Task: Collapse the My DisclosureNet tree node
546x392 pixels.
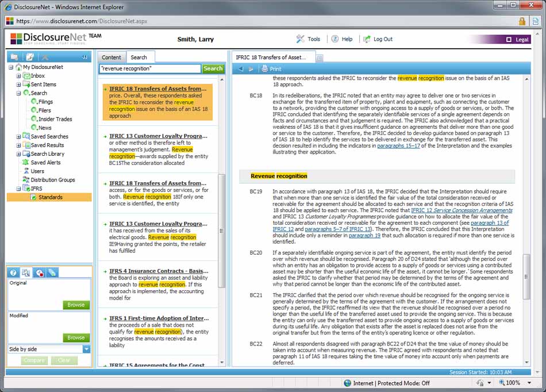Action: [x=11, y=67]
